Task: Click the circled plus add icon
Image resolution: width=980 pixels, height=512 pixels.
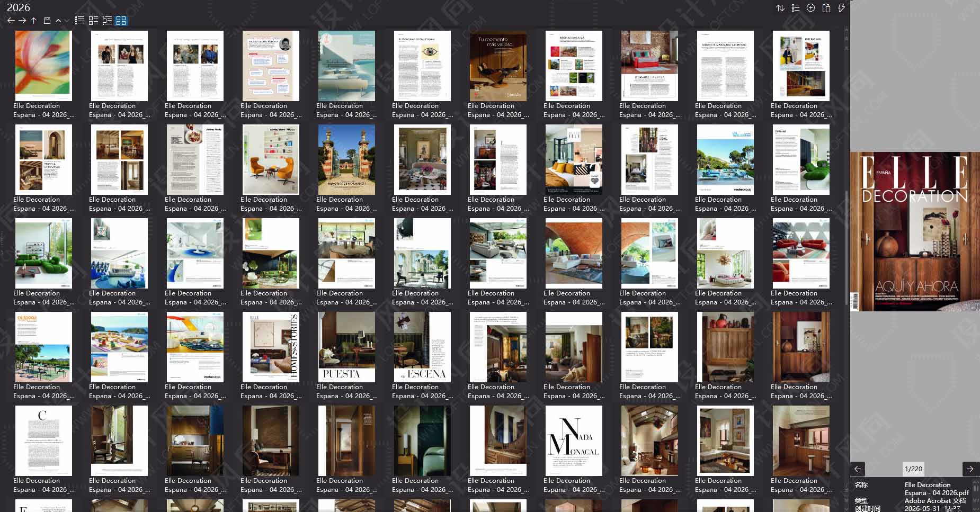Action: [811, 8]
